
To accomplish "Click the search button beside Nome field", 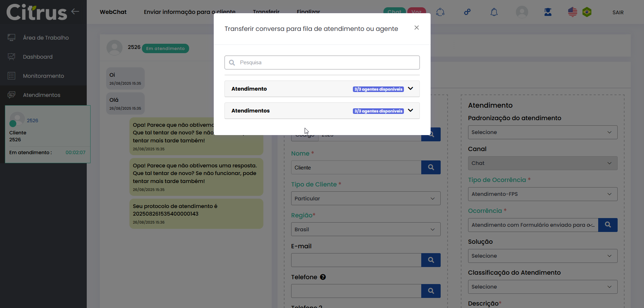I will 431,167.
